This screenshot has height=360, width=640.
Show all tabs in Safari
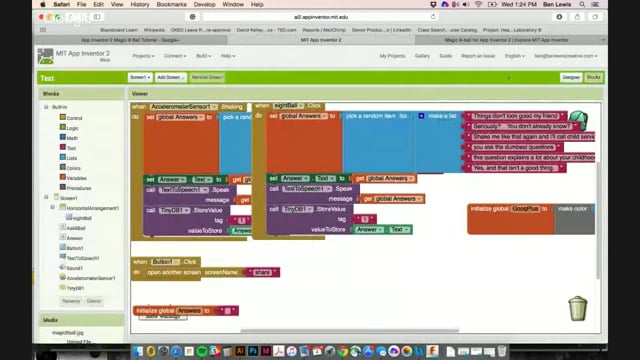(595, 17)
